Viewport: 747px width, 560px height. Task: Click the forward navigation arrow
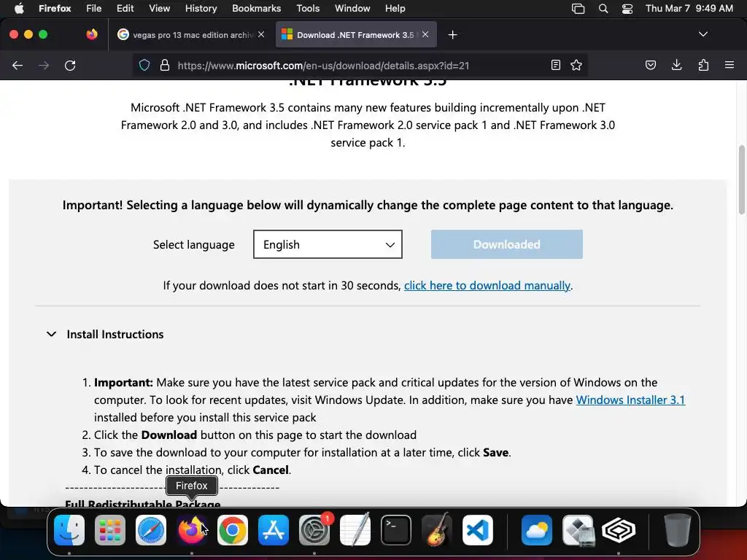pos(44,65)
